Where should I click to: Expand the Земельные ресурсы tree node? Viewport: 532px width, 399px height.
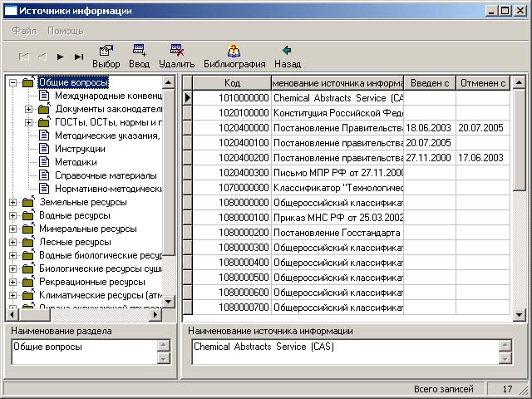click(12, 202)
